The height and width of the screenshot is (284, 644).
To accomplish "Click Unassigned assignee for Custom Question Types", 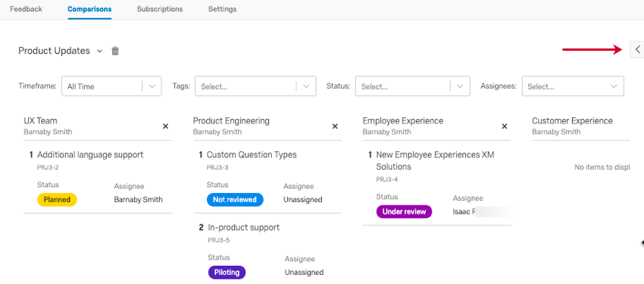I will click(x=303, y=200).
